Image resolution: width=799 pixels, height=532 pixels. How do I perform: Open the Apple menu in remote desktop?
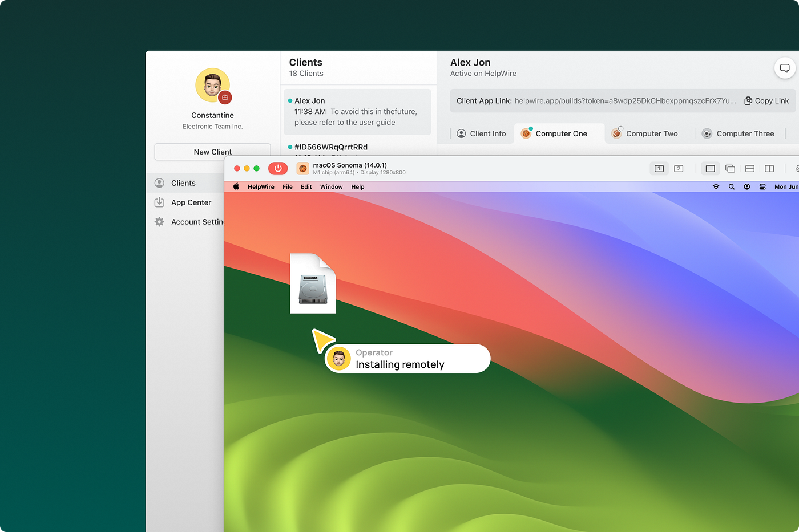(236, 186)
